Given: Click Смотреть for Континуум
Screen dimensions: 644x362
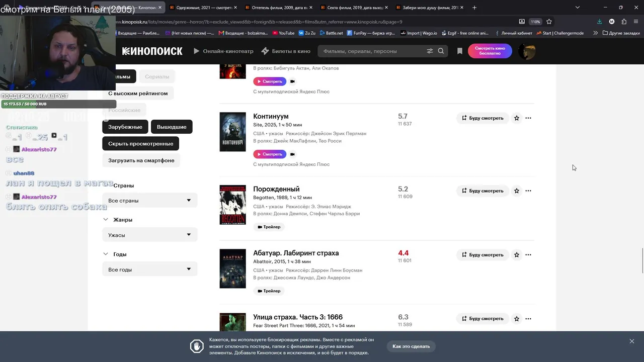Looking at the screenshot, I should pos(270,154).
